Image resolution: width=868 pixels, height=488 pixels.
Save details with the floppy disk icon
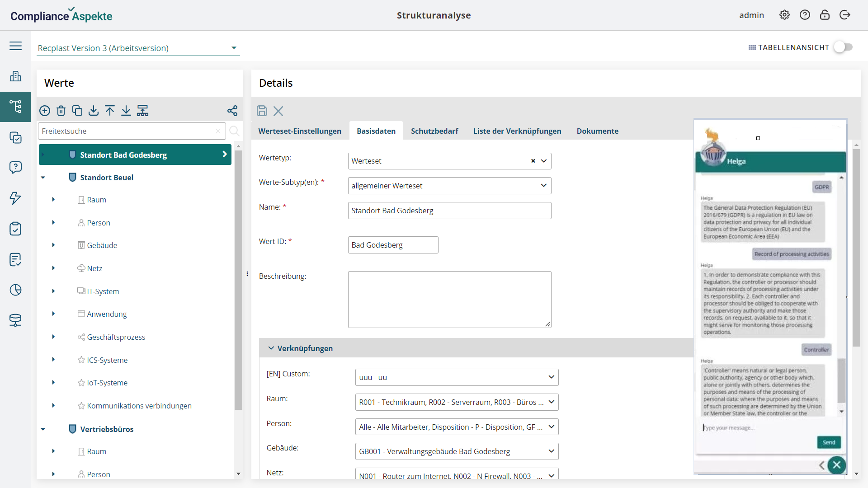[x=262, y=111]
